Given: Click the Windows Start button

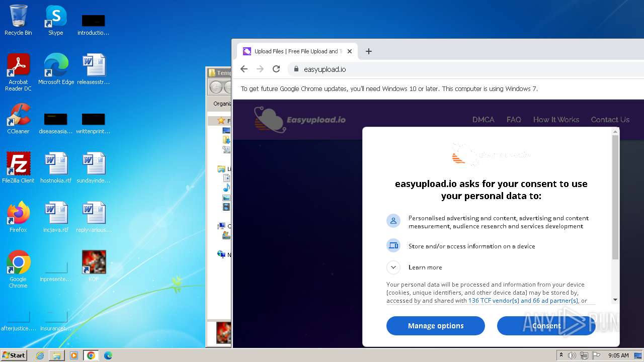Looking at the screenshot, I should click(14, 355).
